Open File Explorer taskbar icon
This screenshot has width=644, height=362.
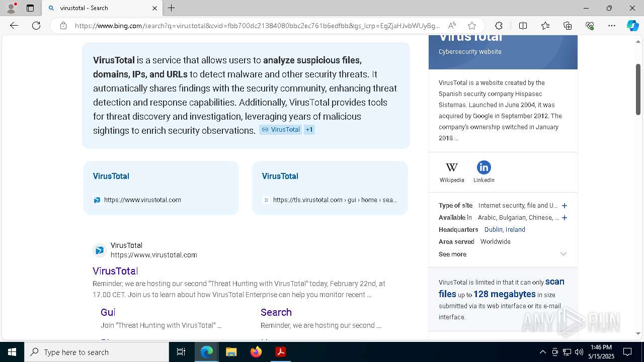coord(231,352)
